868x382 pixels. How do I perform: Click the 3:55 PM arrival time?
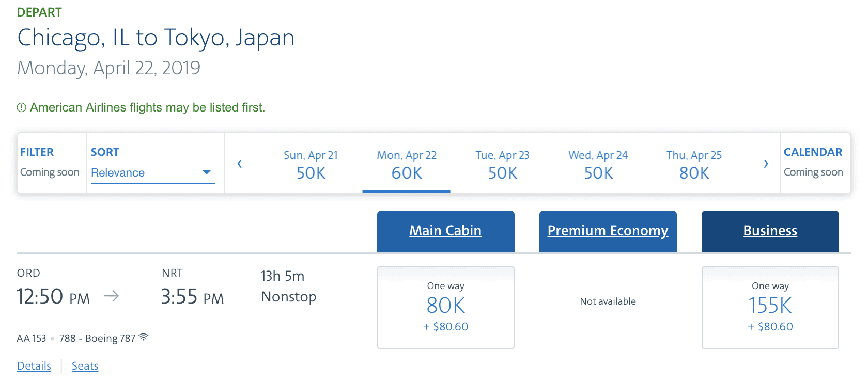[192, 297]
